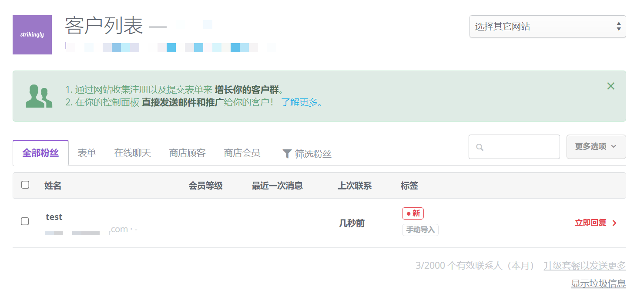This screenshot has width=644, height=301.
Task: Click the 显示垃圾信息 link
Action: click(598, 284)
